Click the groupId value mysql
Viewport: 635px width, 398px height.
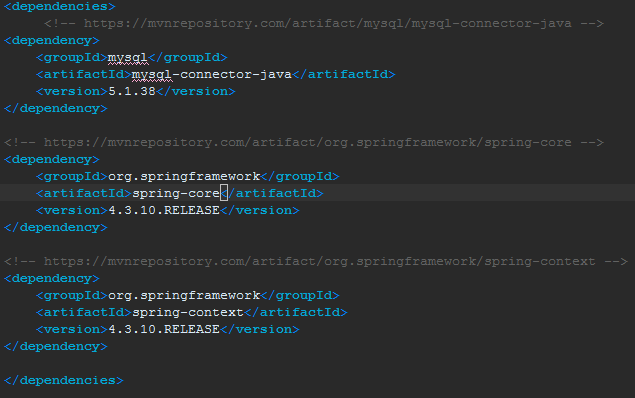[x=128, y=57]
